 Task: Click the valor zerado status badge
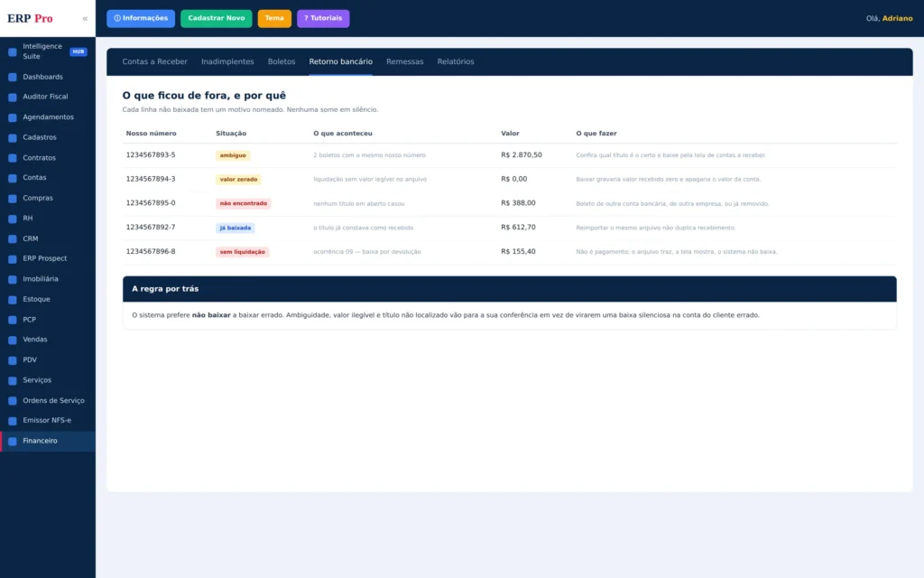238,180
